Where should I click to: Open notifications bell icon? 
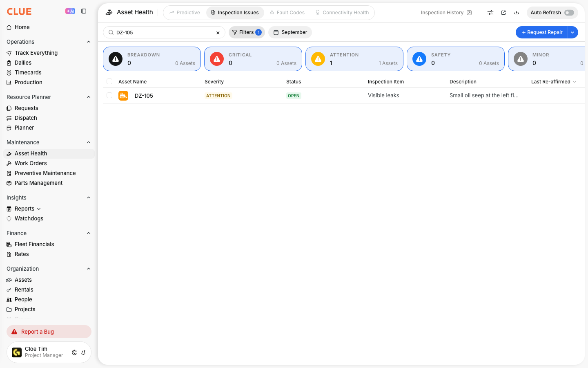pyautogui.click(x=83, y=352)
